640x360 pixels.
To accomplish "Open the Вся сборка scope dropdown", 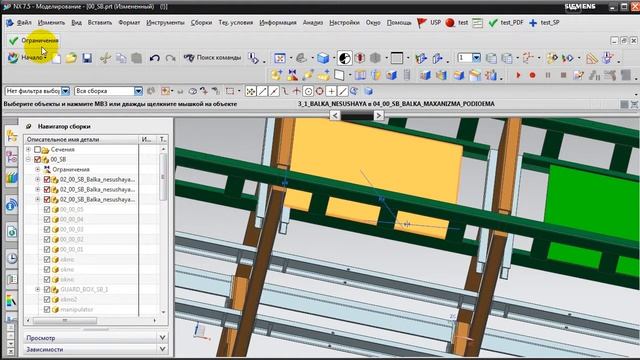I will (x=138, y=91).
